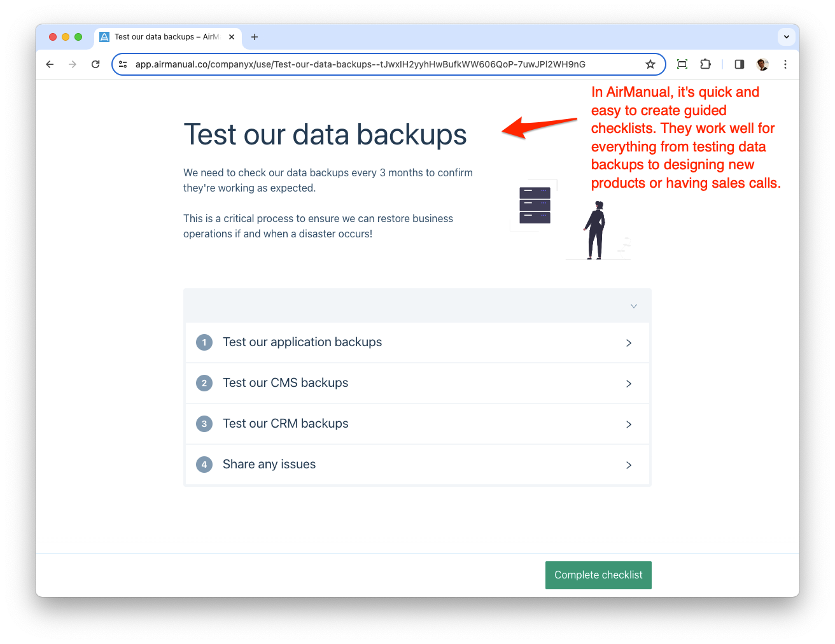Go back using the browser back arrow

coord(50,64)
